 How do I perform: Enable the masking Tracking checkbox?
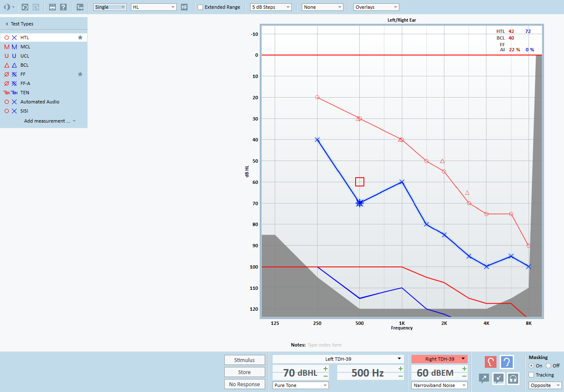(531, 375)
